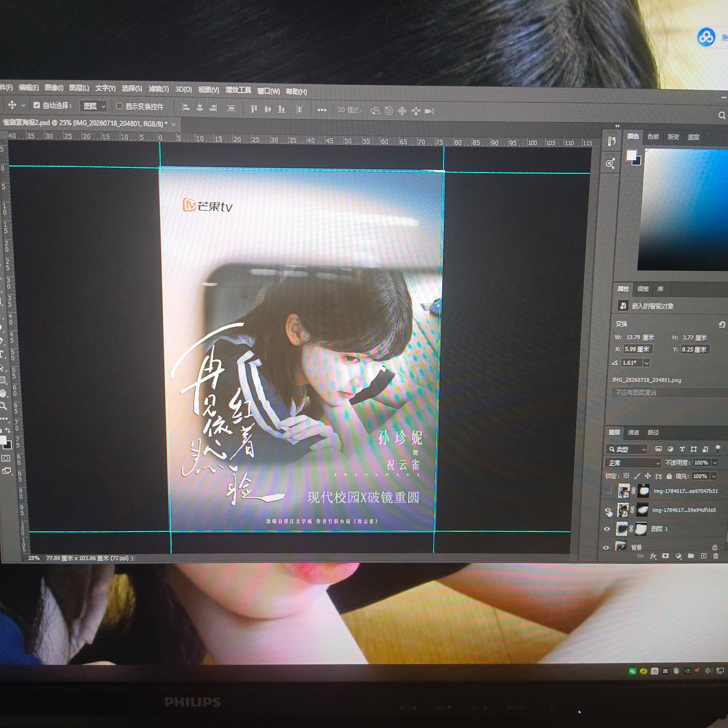Select the 3D pan camera icon

(402, 111)
